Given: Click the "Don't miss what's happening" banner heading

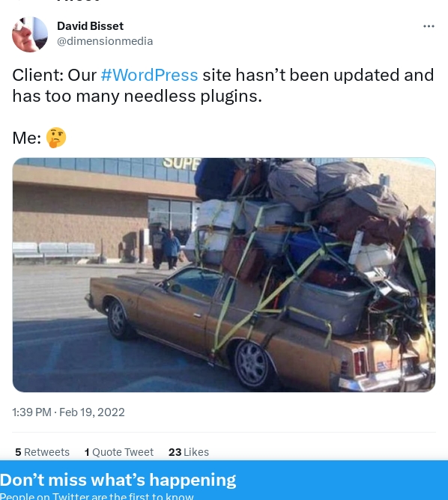Looking at the screenshot, I should (x=118, y=480).
